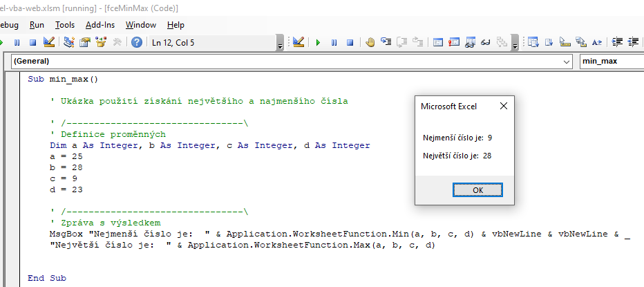The image size is (644, 287).
Task: Click Break (pause) icon beside the hand icon
Action: [x=334, y=42]
